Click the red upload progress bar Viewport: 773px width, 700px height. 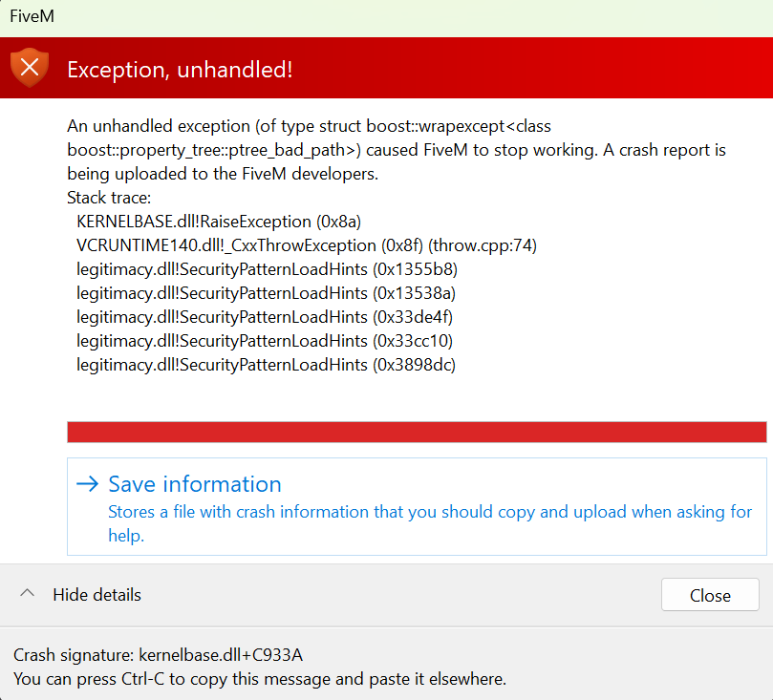417,432
